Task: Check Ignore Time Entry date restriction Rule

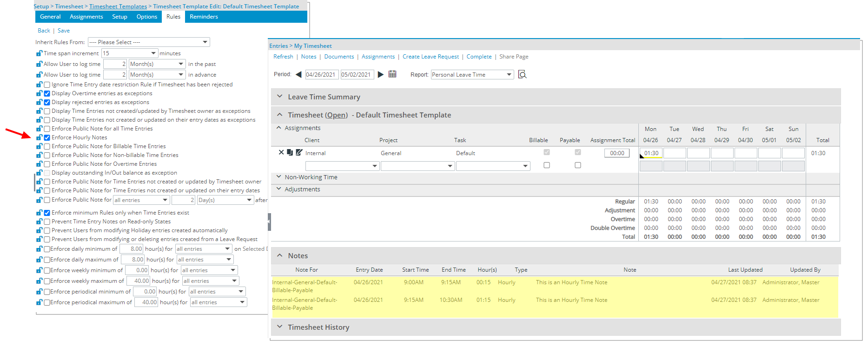Action: (47, 85)
